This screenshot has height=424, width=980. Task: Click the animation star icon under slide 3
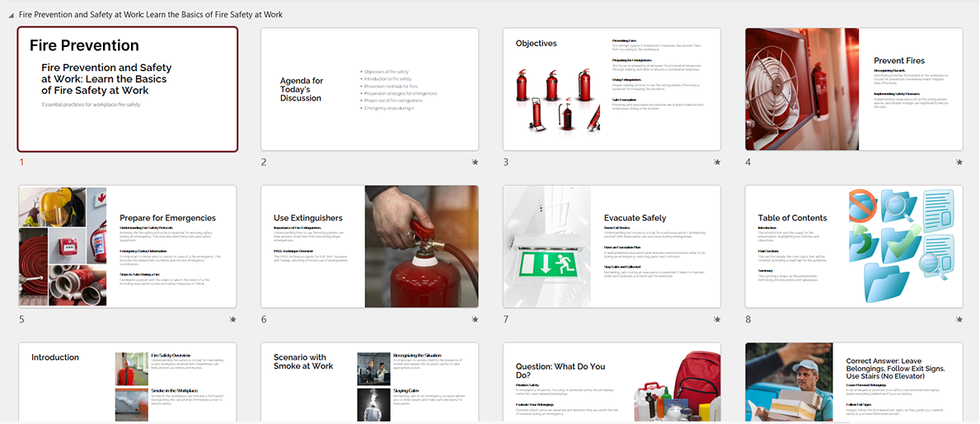click(x=717, y=162)
